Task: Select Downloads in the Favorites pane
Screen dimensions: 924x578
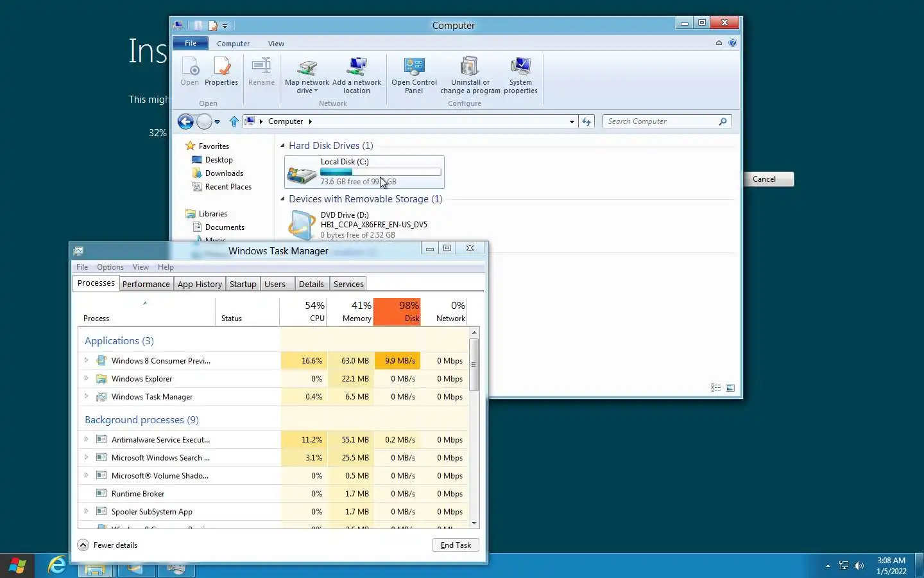Action: [x=224, y=173]
